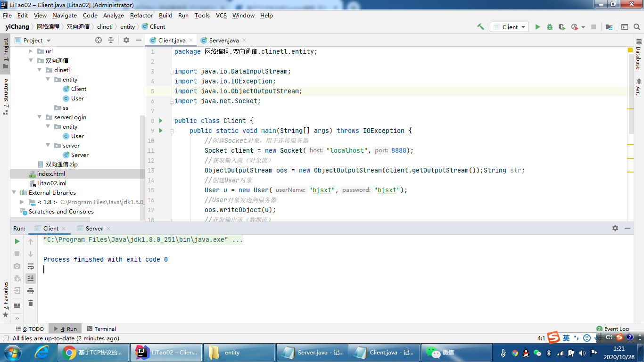
Task: Open the Navigate menu
Action: pos(65,15)
